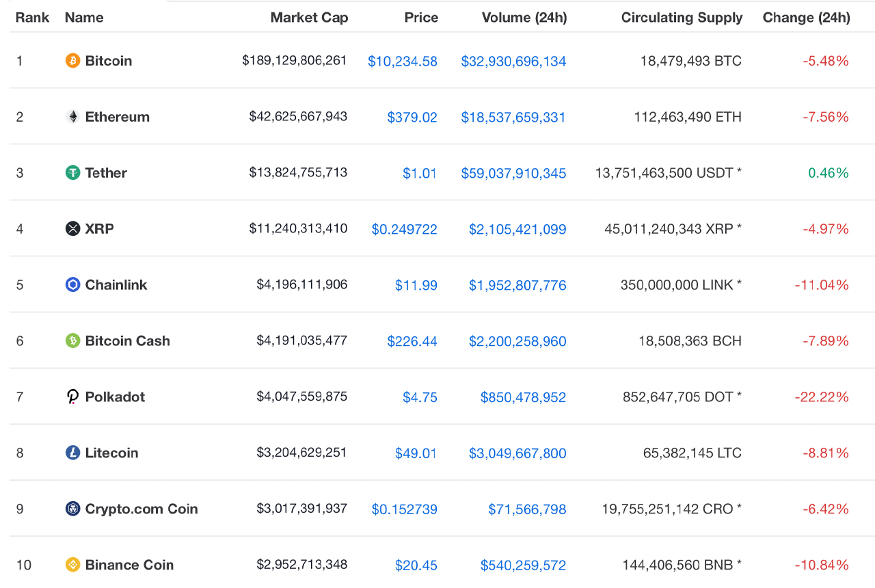Select supply 65,382,145 LTC

point(692,453)
